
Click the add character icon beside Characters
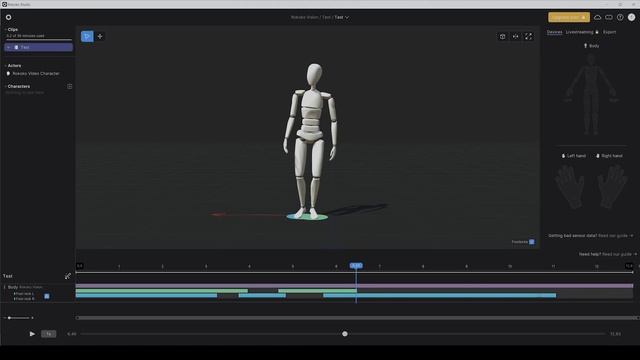pyautogui.click(x=70, y=87)
